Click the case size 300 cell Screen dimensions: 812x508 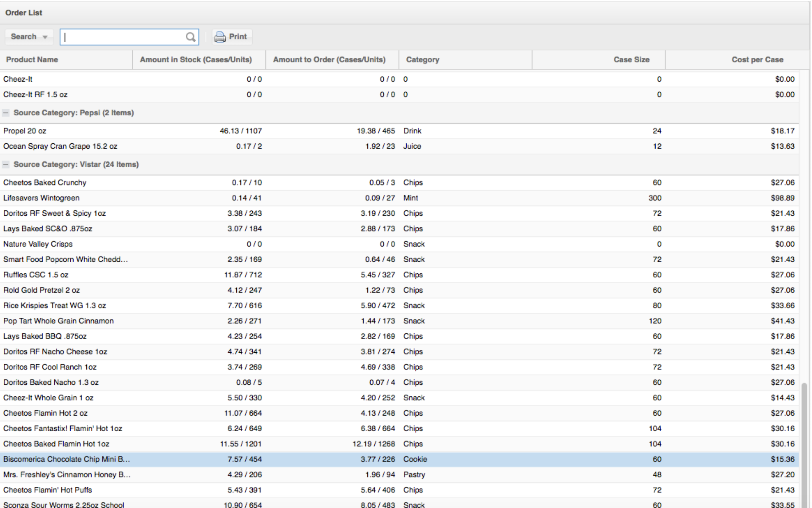point(655,198)
